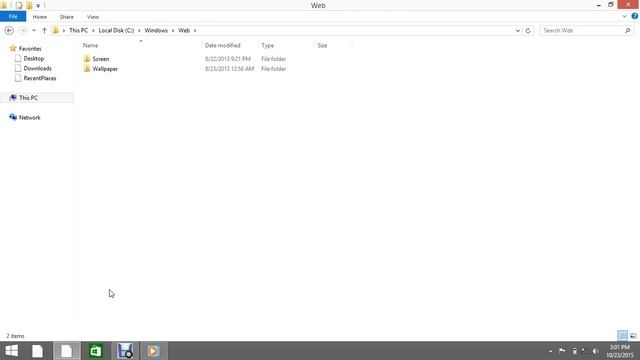Refresh the Web folder view
The width and height of the screenshot is (640, 360).
pos(528,31)
